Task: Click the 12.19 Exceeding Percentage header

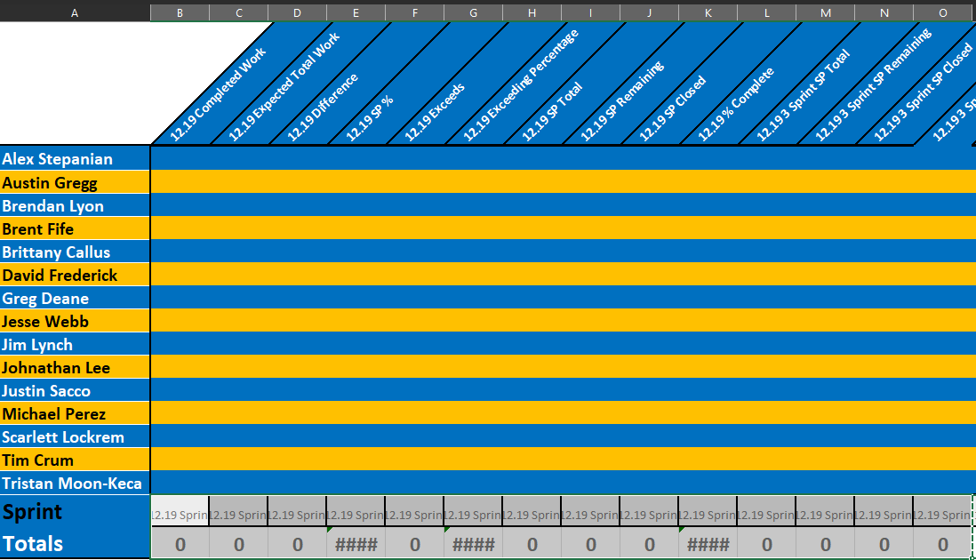Action: pos(520,84)
